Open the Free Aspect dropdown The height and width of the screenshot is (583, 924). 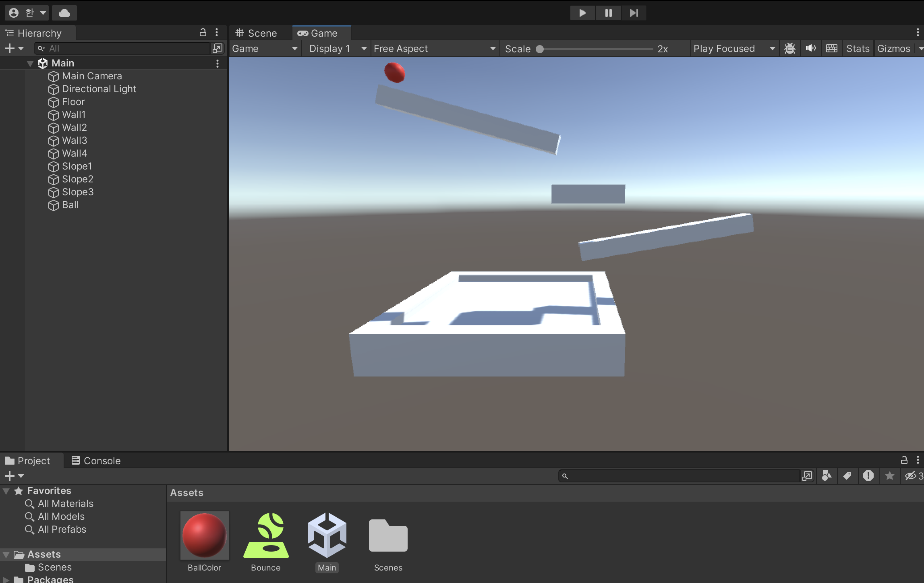click(434, 49)
